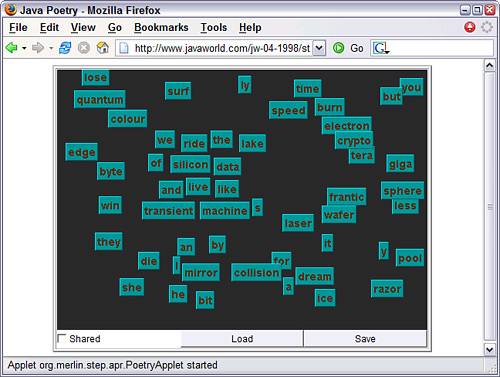Open the Bookmarks menu
Viewport: 500px width, 377px height.
click(x=161, y=27)
